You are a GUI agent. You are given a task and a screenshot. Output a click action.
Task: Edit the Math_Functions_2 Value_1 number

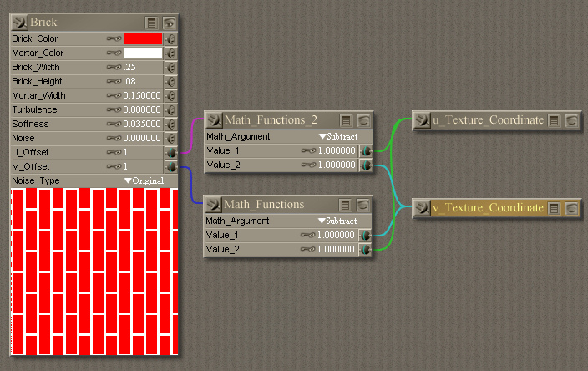(337, 150)
